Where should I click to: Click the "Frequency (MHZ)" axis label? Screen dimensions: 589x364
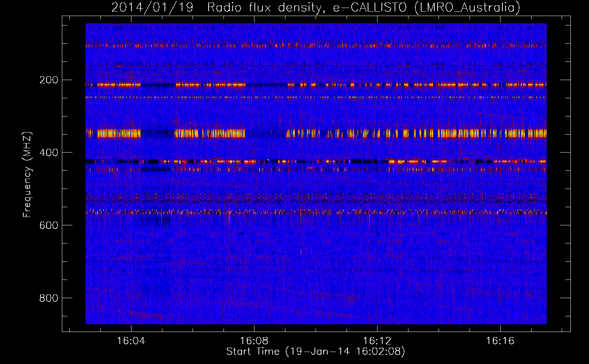27,174
